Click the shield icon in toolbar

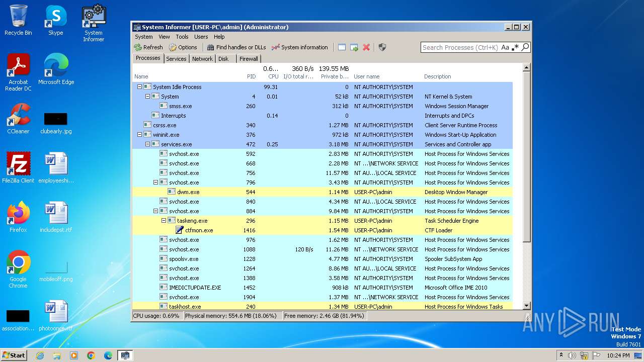(x=382, y=47)
